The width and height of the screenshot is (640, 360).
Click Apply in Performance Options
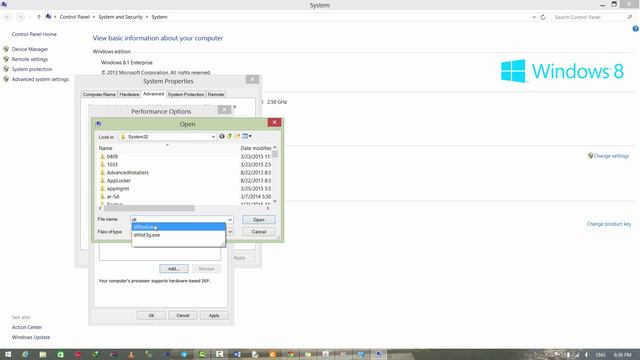[x=214, y=316]
